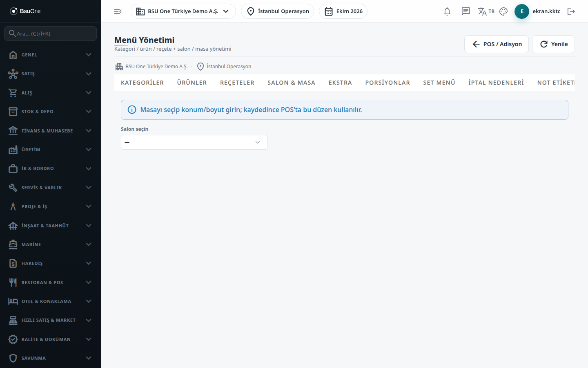Image resolution: width=588 pixels, height=368 pixels.
Task: Switch to the Ürünler tab
Action: (192, 83)
